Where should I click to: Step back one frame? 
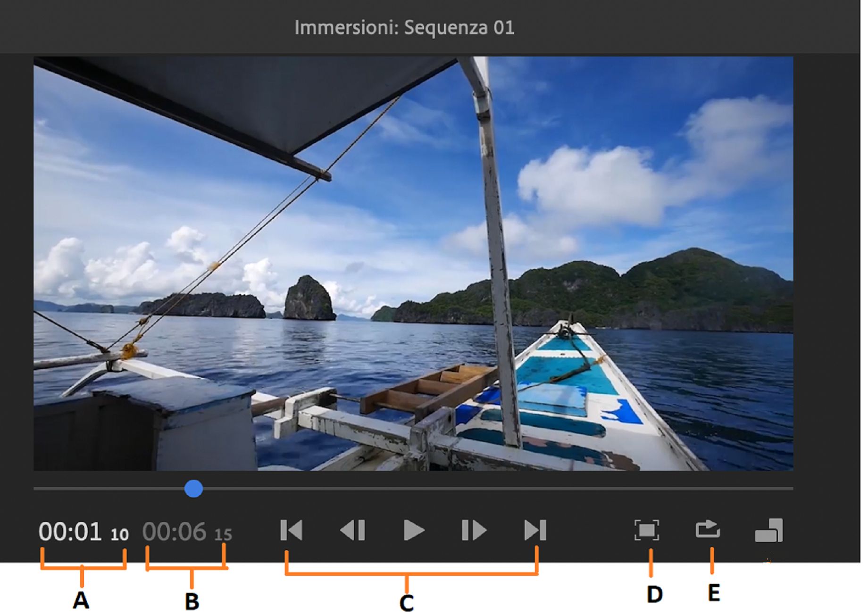coord(352,530)
